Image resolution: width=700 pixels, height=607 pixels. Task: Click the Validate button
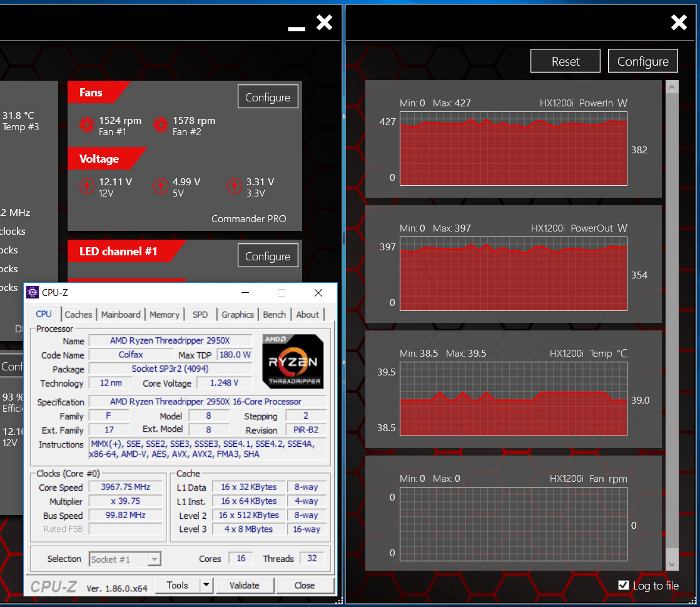[x=245, y=585]
